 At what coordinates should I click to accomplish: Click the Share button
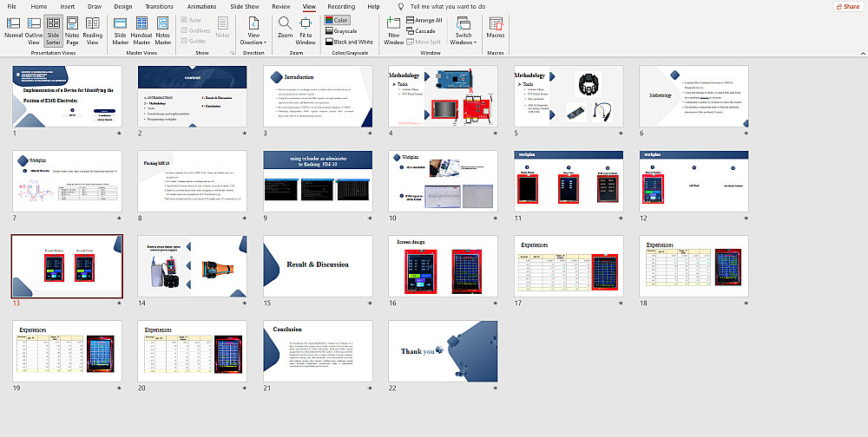(x=847, y=7)
